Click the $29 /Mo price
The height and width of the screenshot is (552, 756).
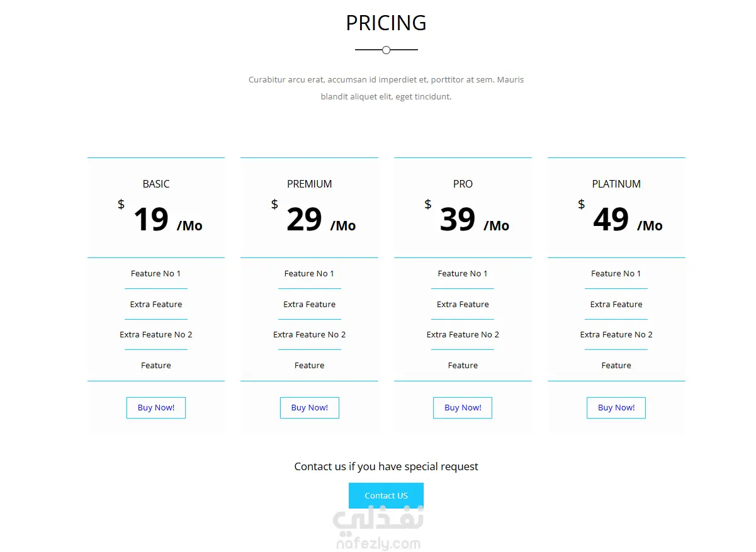314,219
